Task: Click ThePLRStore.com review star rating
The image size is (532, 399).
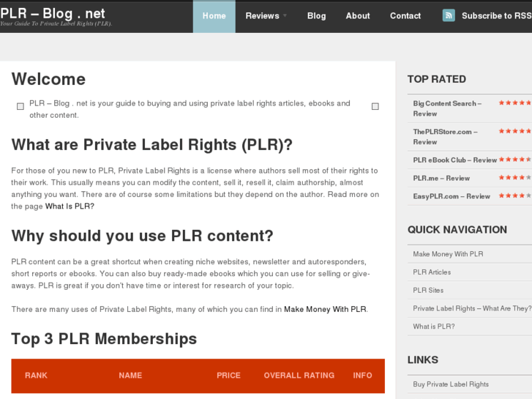Action: pyautogui.click(x=515, y=132)
